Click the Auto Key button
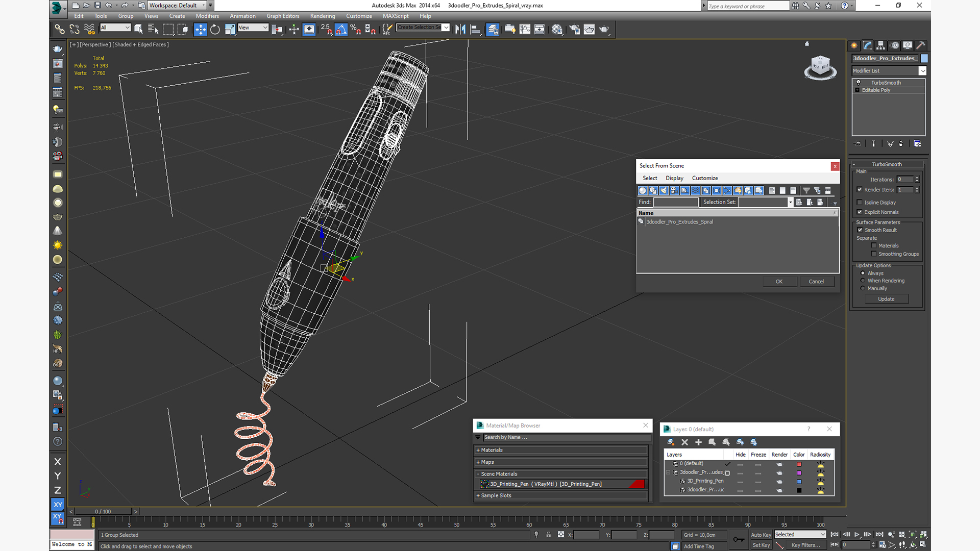Screen dimensions: 980x551 (761, 535)
